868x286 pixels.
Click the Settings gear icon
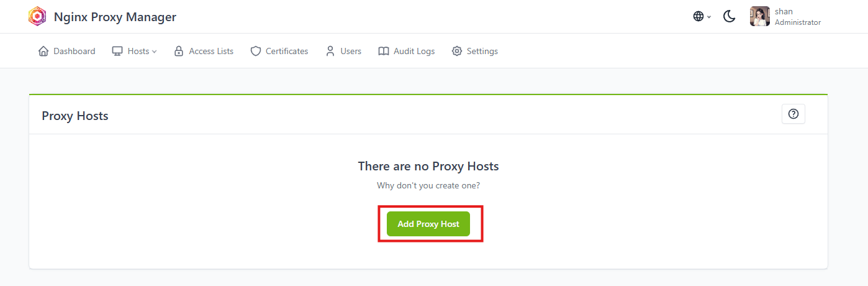457,51
